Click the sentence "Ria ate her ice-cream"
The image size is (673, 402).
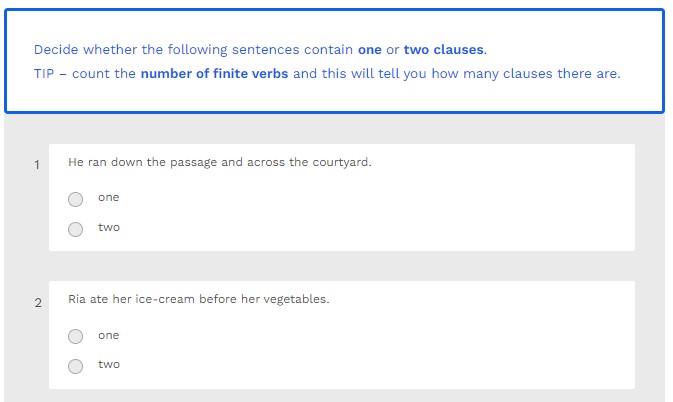coord(198,299)
